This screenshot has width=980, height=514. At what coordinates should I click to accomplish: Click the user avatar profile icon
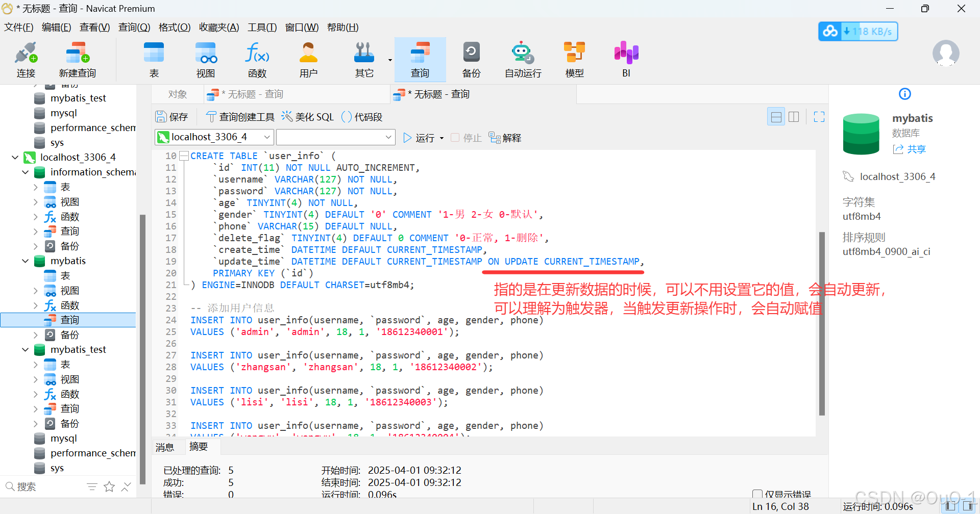coord(946,54)
